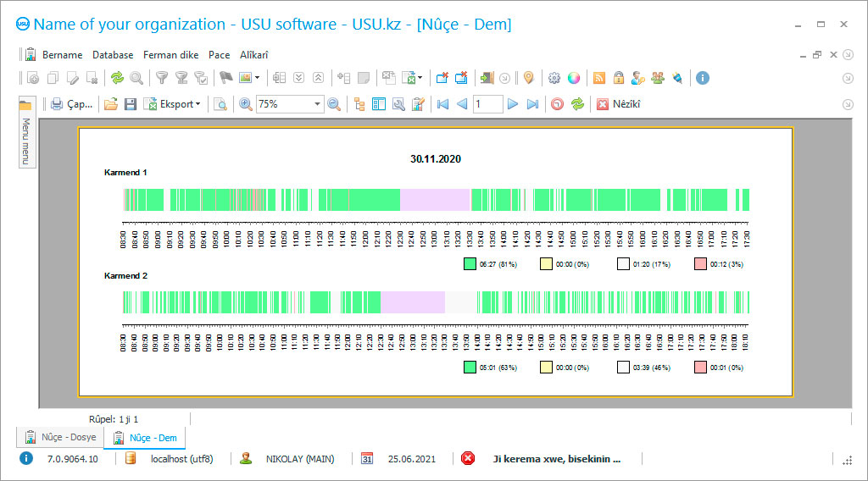Click the Nêzîkî close button
The height and width of the screenshot is (481, 868).
[x=619, y=104]
